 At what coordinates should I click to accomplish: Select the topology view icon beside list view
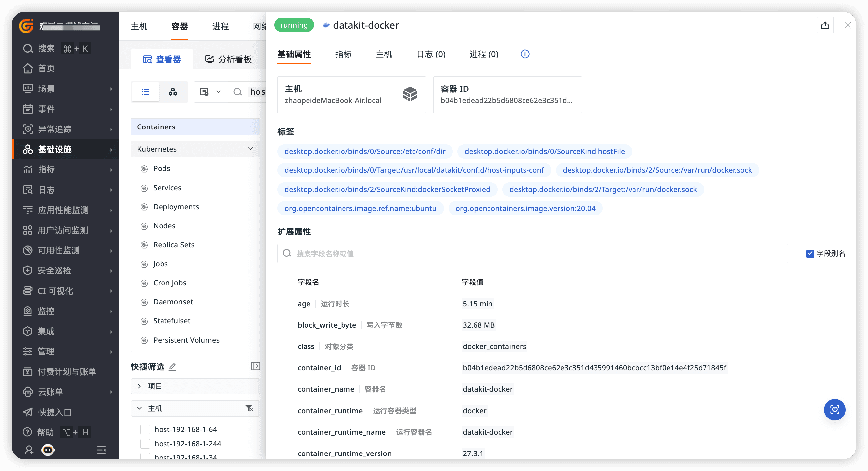point(173,91)
